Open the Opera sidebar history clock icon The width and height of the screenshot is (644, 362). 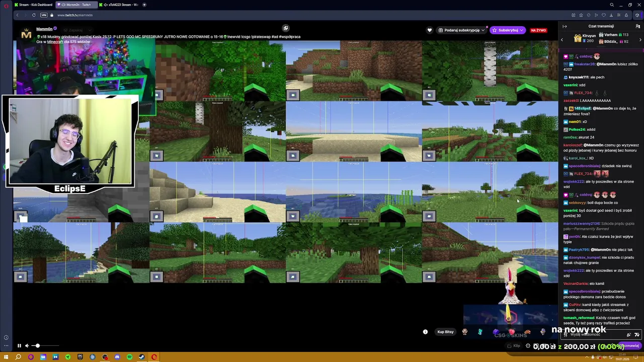pyautogui.click(x=6, y=337)
